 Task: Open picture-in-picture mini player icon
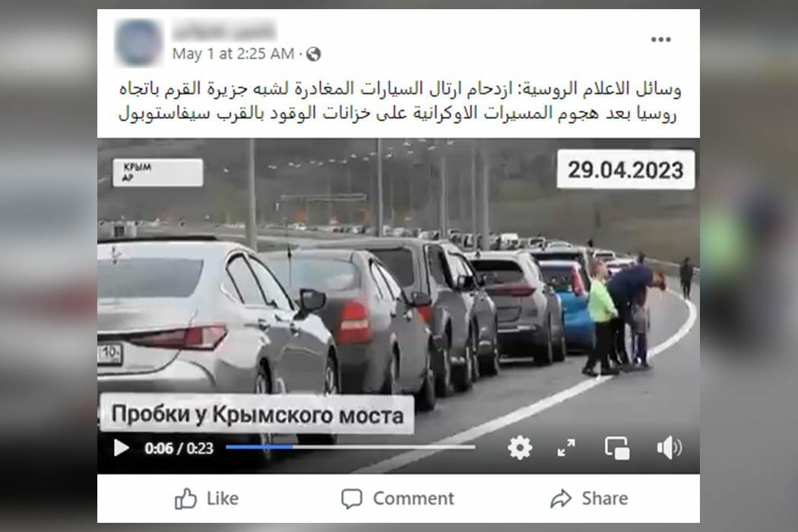point(617,448)
